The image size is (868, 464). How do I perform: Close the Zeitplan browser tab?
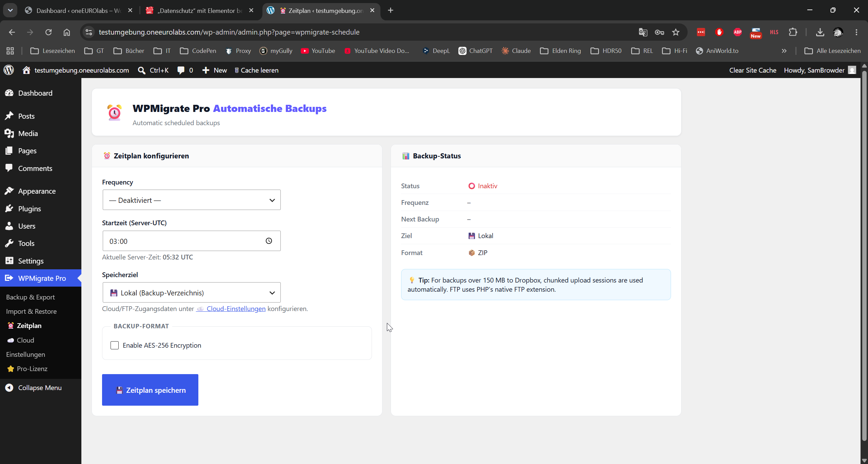click(x=372, y=11)
